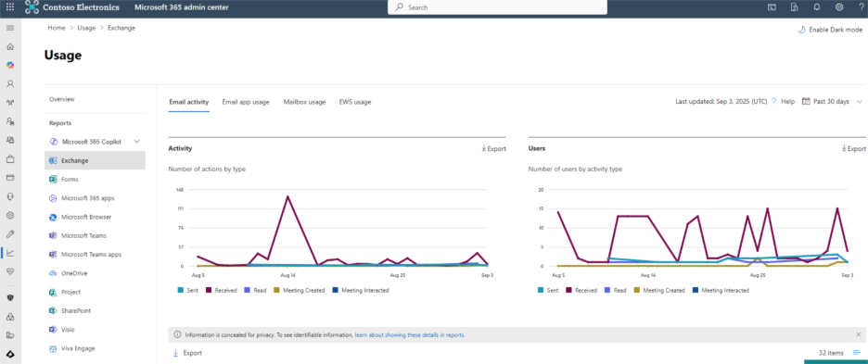Screen dimensions: 868x364
Task: Open 'learn about showing these details' link
Action: pos(410,334)
